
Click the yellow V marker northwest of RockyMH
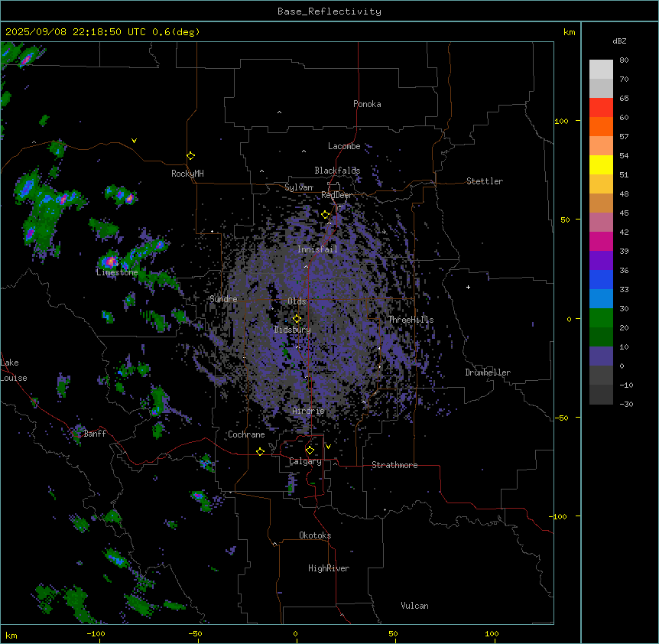point(134,141)
